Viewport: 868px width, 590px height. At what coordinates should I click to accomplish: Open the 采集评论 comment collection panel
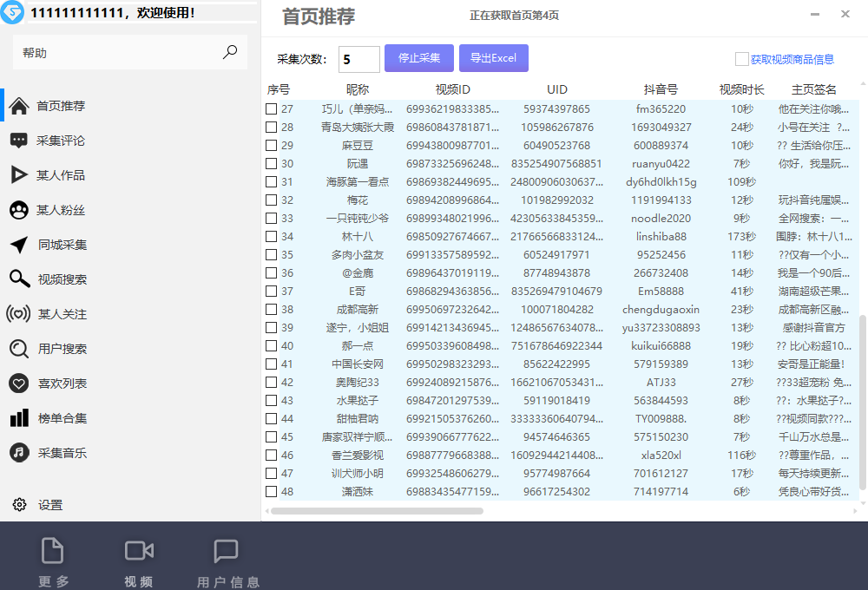(x=19, y=140)
